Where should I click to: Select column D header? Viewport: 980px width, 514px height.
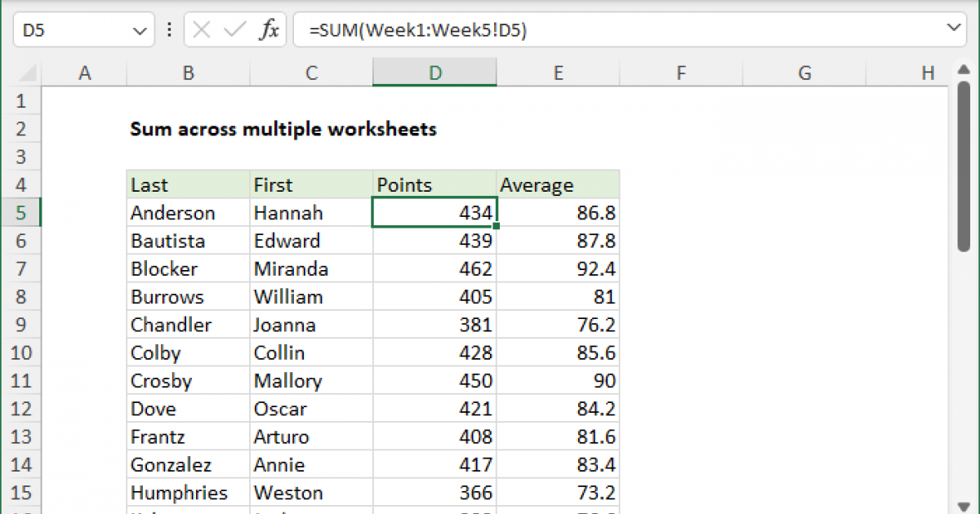[434, 73]
